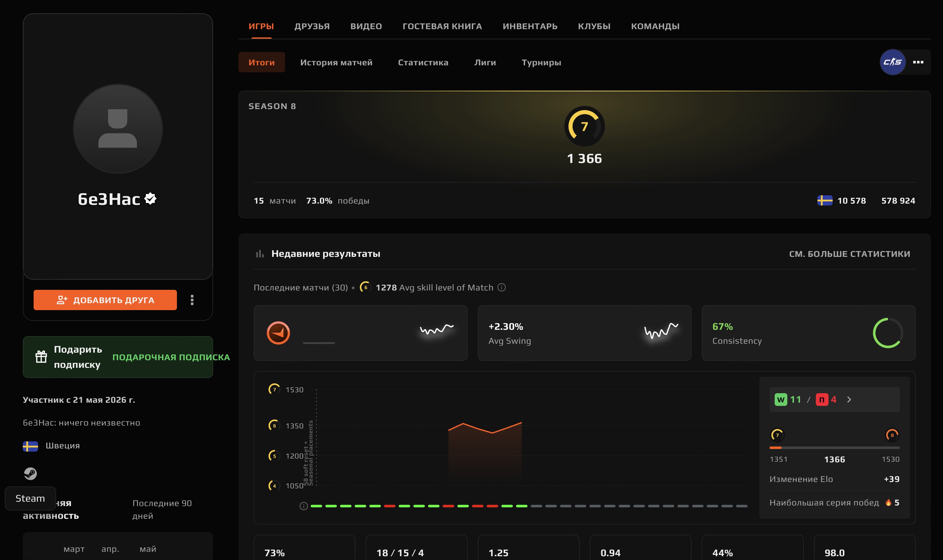Image resolution: width=943 pixels, height=560 pixels.
Task: Open the kebab menu beside add friend
Action: pos(192,300)
